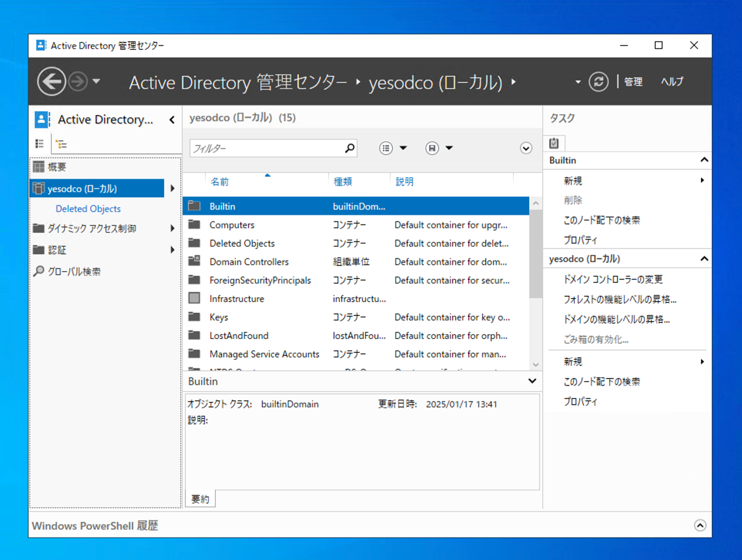Select Managed Service Accounts row
742x560 pixels.
point(356,354)
